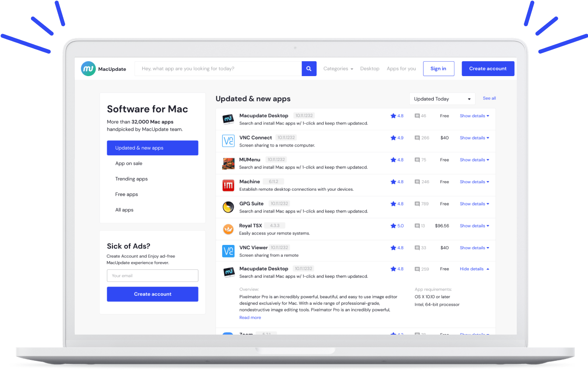Image resolution: width=588 pixels, height=370 pixels.
Task: Select All apps sidebar item
Action: pyautogui.click(x=124, y=210)
